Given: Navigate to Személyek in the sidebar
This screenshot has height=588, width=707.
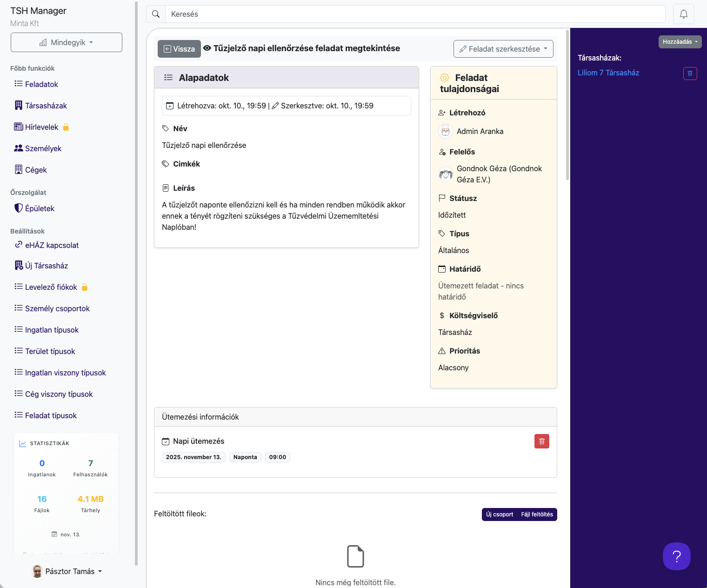Looking at the screenshot, I should pyautogui.click(x=43, y=148).
